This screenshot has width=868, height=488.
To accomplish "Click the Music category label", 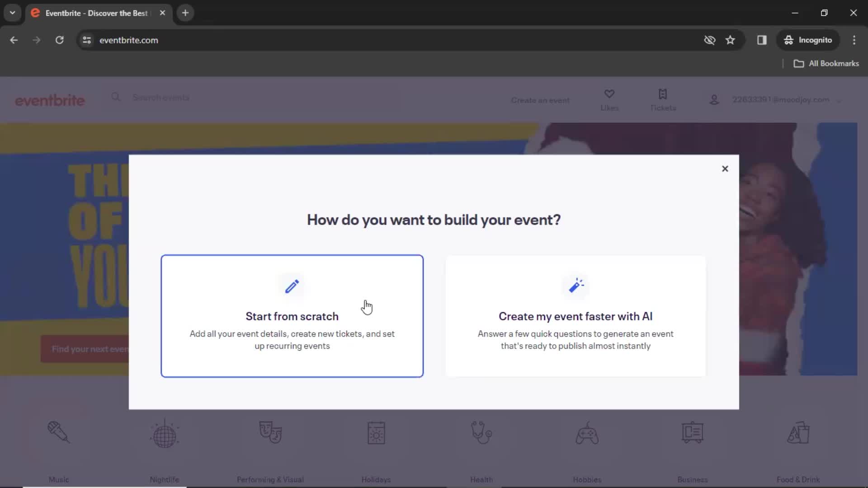I will pos(59,479).
